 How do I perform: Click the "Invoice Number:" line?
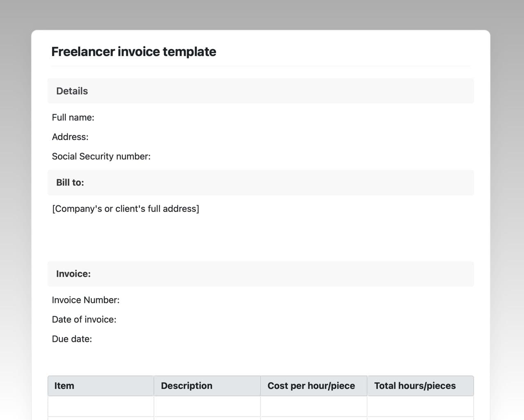pos(86,300)
